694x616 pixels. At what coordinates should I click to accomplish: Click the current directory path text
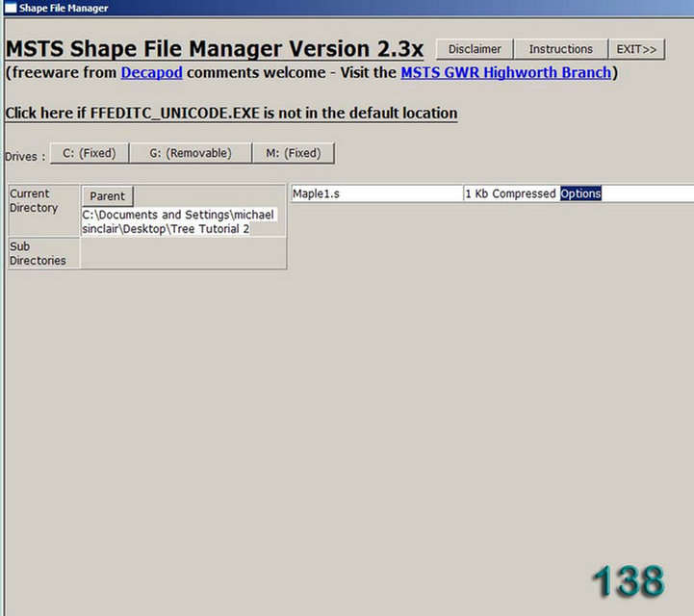tap(179, 221)
